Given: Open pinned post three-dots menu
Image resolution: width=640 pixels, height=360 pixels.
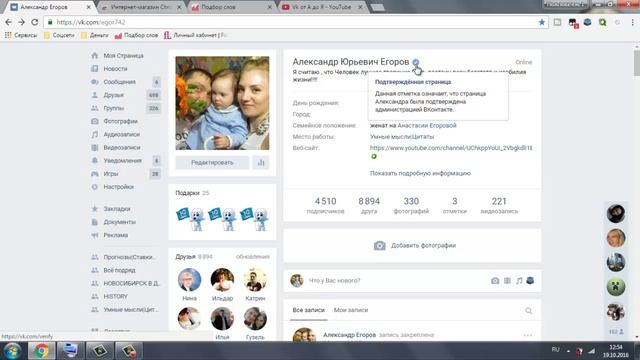Looking at the screenshot, I should click(528, 335).
